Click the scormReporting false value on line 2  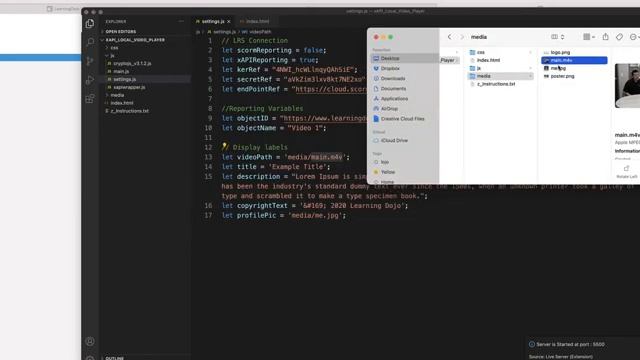coord(314,50)
